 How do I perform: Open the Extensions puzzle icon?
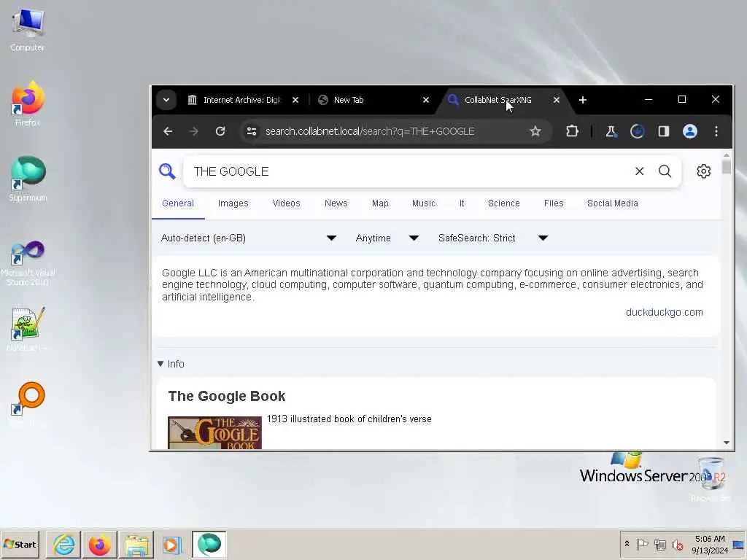[x=572, y=131]
